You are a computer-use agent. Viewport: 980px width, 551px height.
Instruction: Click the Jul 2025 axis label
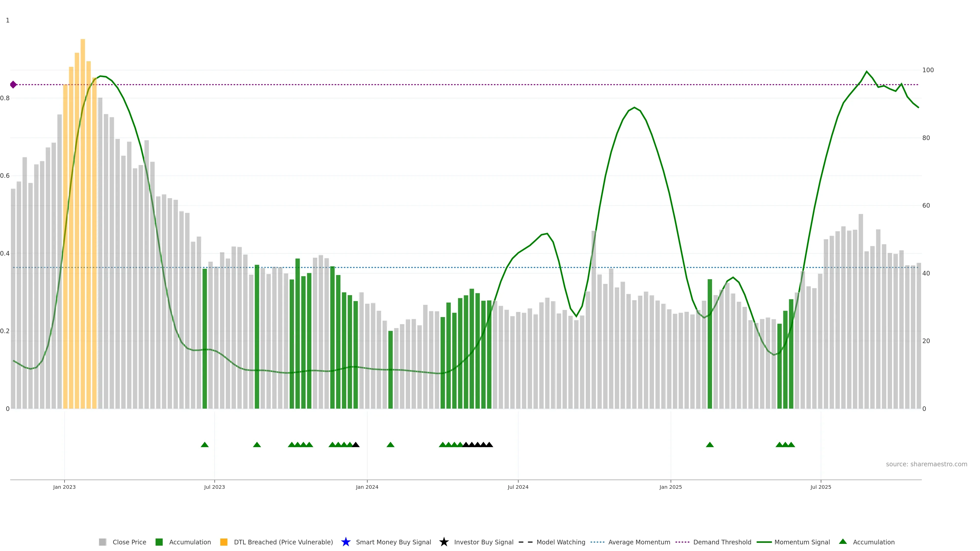point(820,487)
